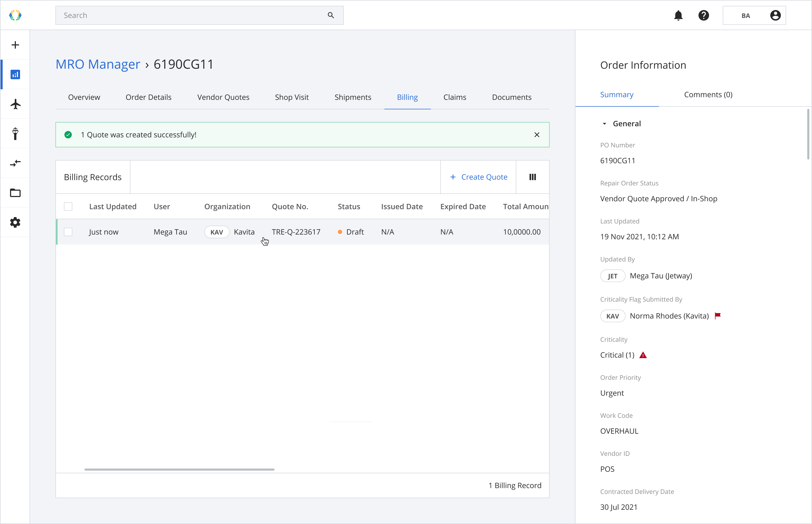Open the dashboard chart icon in sidebar
The height and width of the screenshot is (524, 812).
click(15, 74)
